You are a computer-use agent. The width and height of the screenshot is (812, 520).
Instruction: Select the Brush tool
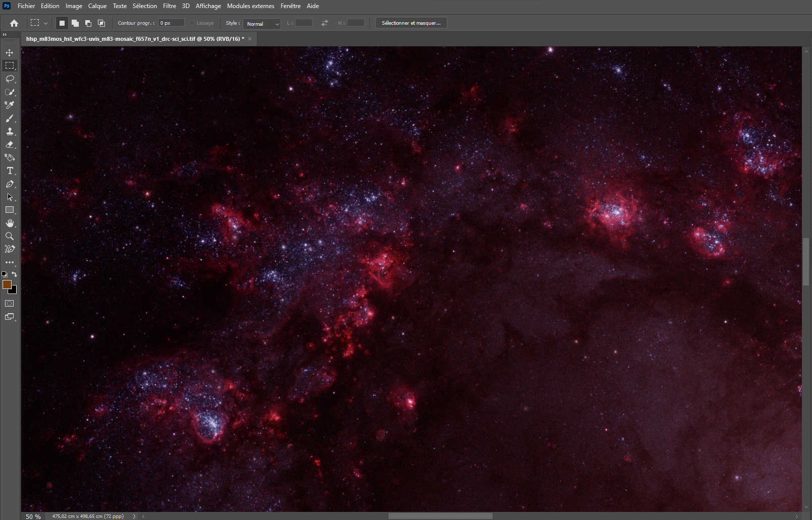(x=10, y=118)
